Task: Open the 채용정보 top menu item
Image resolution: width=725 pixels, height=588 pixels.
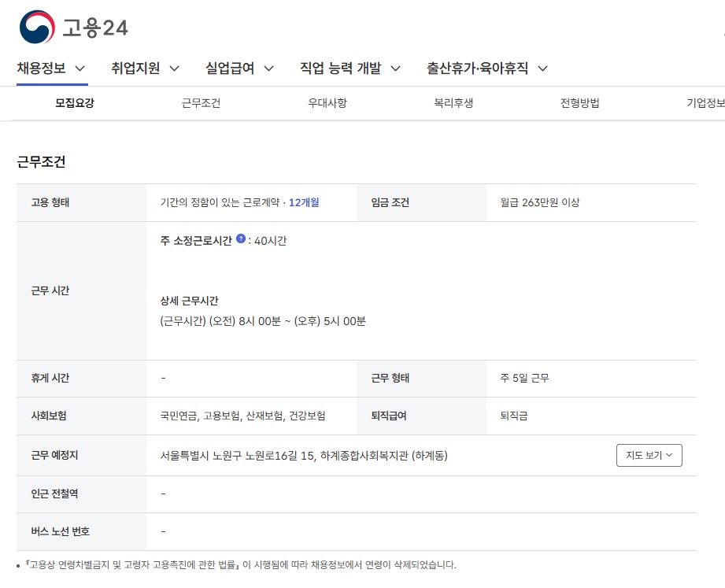Action: [x=41, y=68]
